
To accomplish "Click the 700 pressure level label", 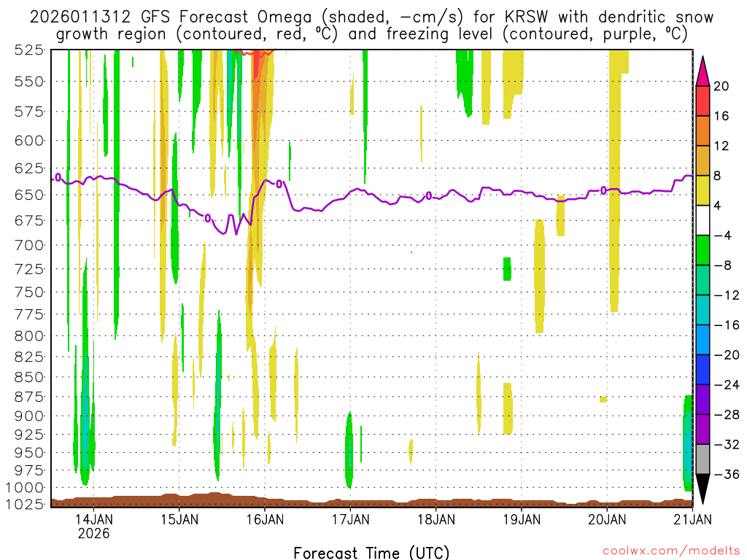I will click(29, 245).
